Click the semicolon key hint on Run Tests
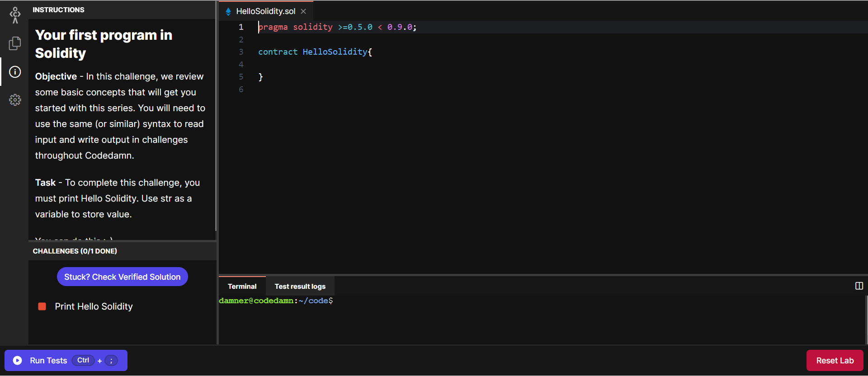The image size is (868, 376). point(111,360)
